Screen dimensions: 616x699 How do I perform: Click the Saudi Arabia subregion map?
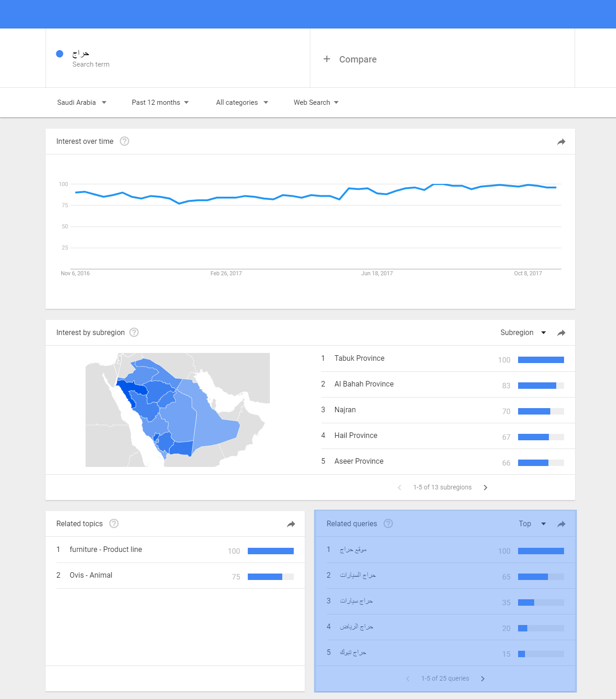point(177,410)
